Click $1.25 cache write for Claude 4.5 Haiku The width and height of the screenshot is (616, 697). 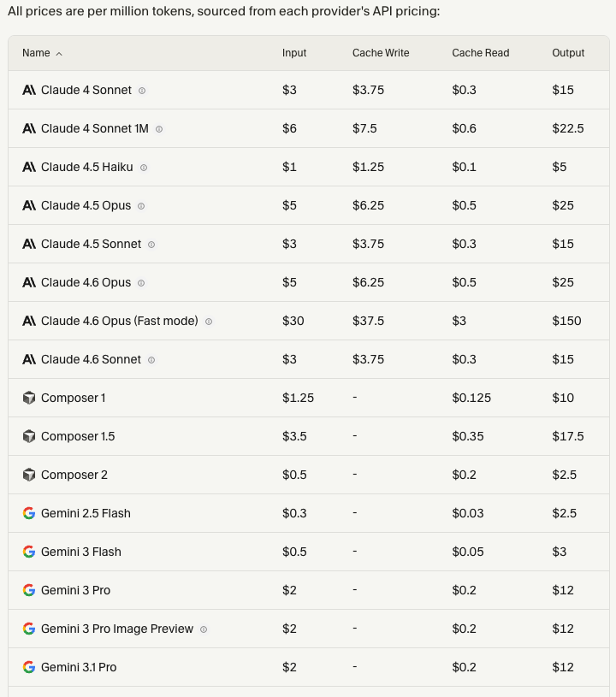368,167
